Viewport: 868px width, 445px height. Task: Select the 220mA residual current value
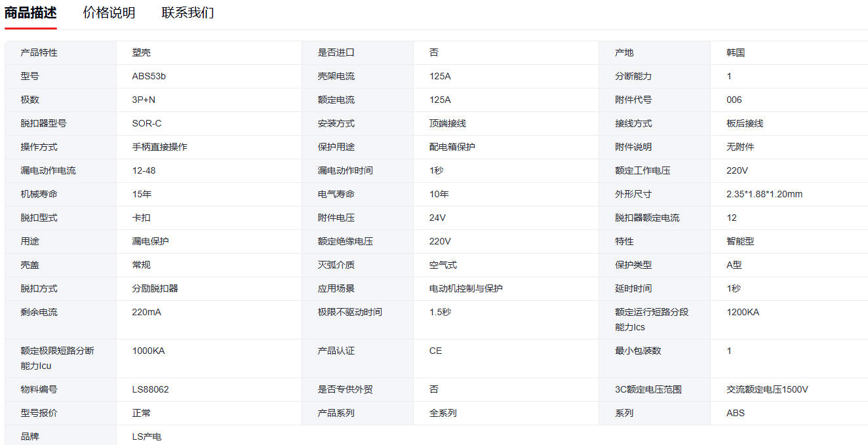146,312
